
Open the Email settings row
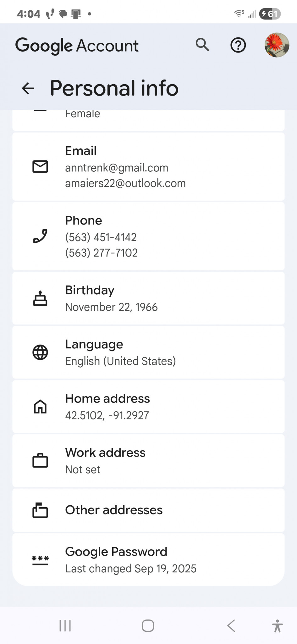[148, 167]
